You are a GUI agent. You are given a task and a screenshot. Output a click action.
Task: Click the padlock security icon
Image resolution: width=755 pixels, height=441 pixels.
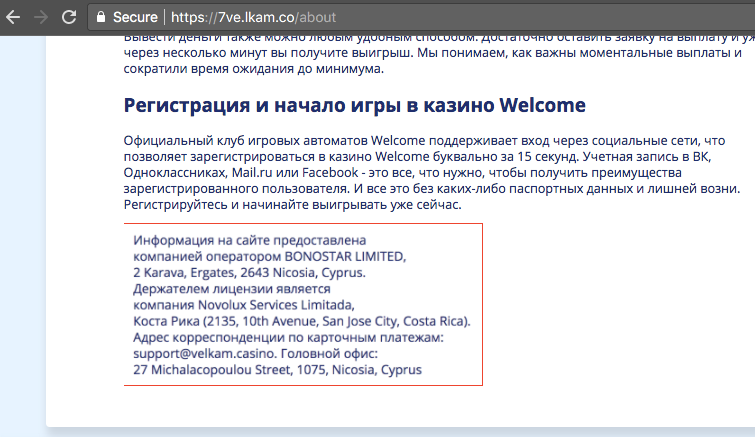click(101, 17)
